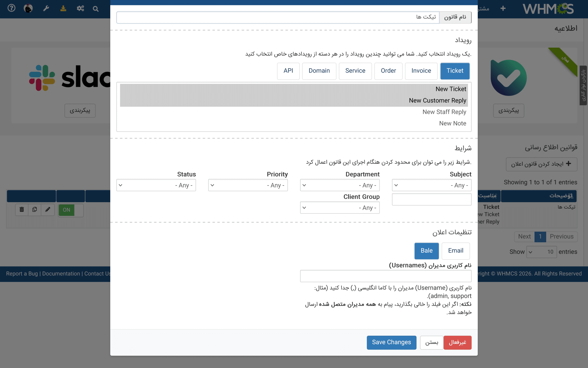Delete the rule with trash icon
Image resolution: width=588 pixels, height=368 pixels.
[22, 210]
